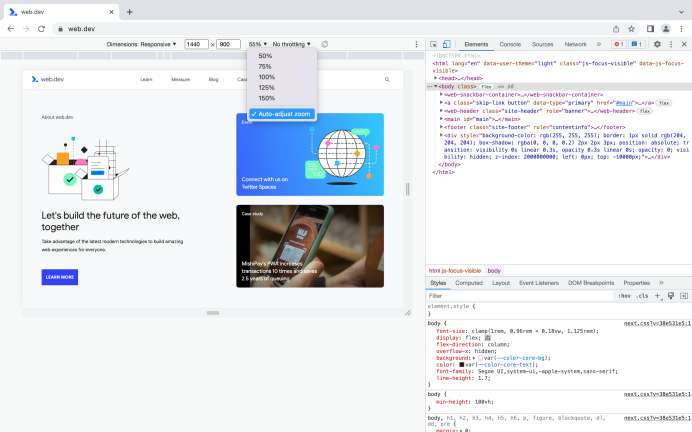
Task: Toggle the rendering emulations paintbrush icon
Action: point(671,296)
